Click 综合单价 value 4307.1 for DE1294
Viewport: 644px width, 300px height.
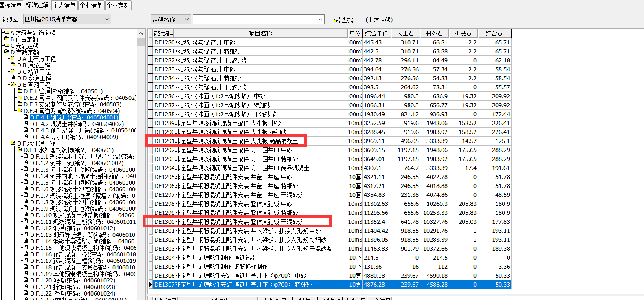377,168
